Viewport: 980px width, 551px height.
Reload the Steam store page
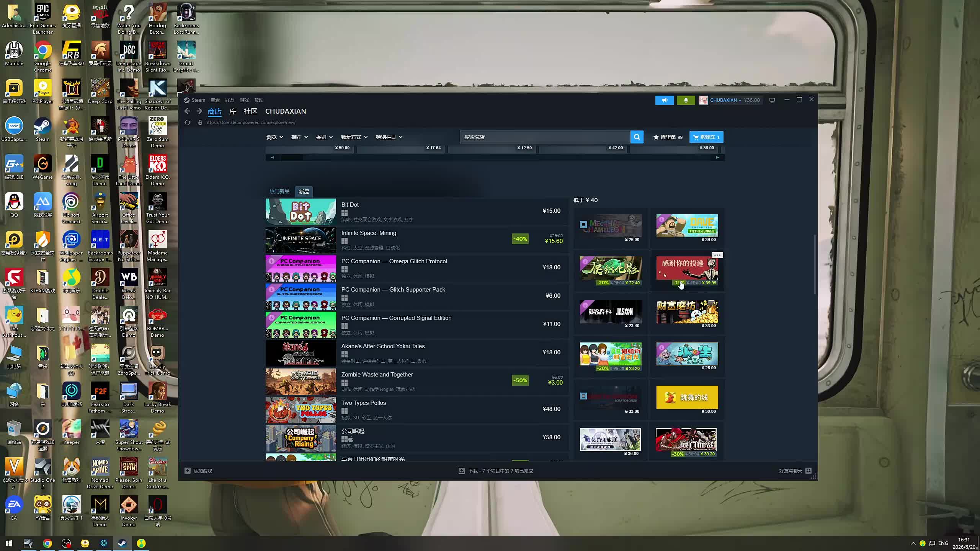pyautogui.click(x=187, y=122)
